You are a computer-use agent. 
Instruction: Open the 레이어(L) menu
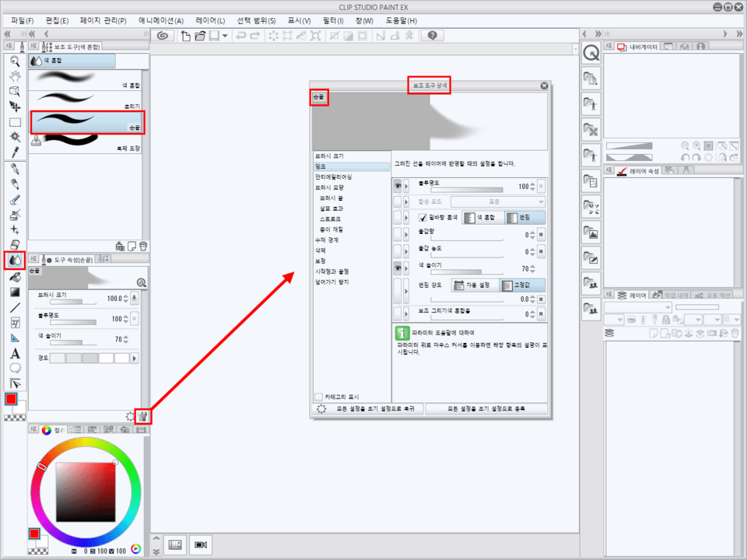point(210,20)
